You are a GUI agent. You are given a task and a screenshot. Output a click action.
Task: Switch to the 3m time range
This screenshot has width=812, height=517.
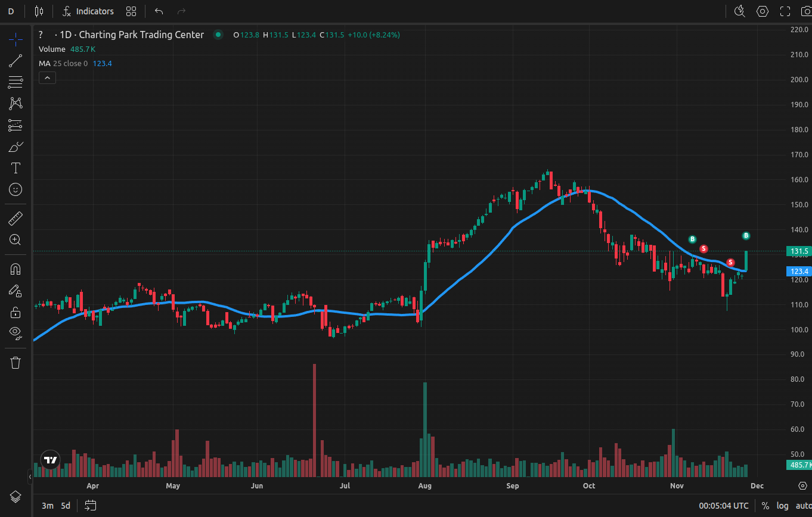(x=47, y=506)
